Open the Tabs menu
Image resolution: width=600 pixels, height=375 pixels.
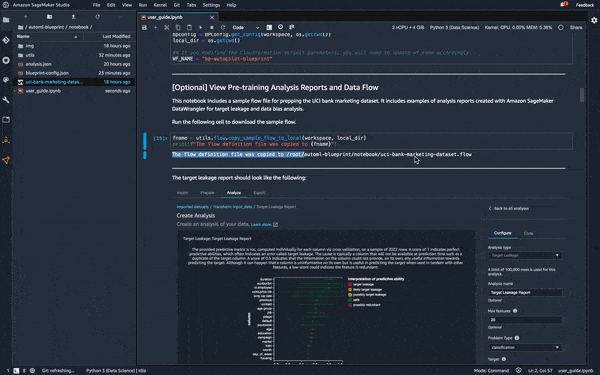pyautogui.click(x=191, y=5)
